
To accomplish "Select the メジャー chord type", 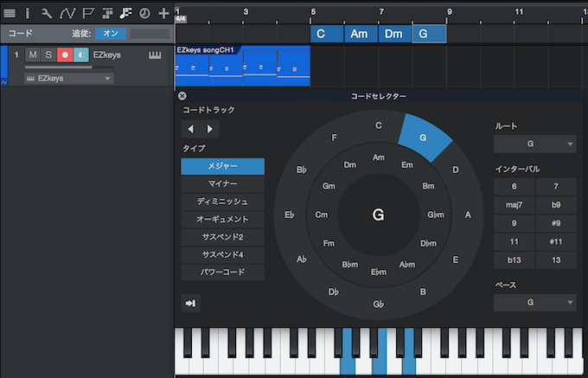I will pyautogui.click(x=223, y=166).
